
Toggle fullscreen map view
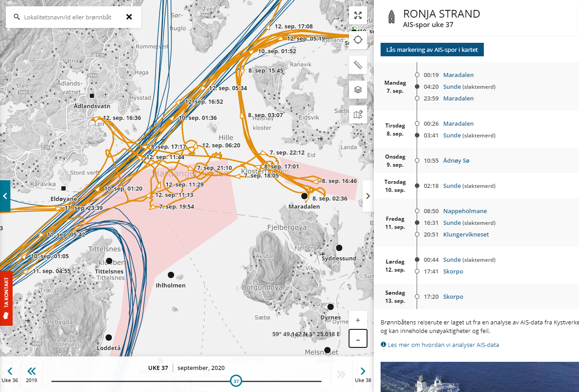click(358, 15)
